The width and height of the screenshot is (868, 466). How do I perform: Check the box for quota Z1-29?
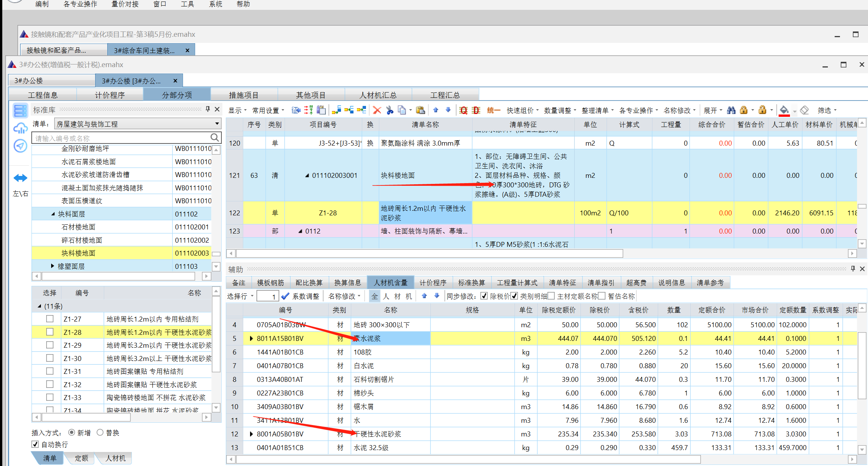(x=50, y=345)
